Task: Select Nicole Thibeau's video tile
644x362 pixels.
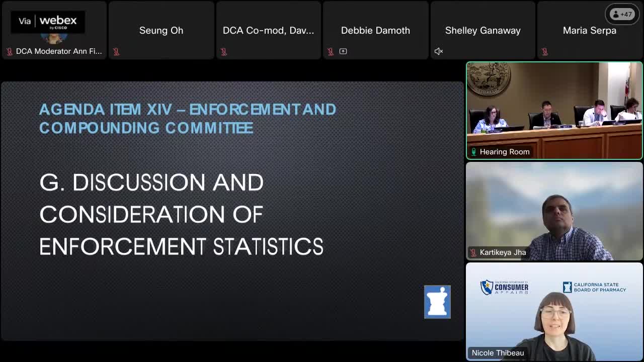Action: [554, 312]
